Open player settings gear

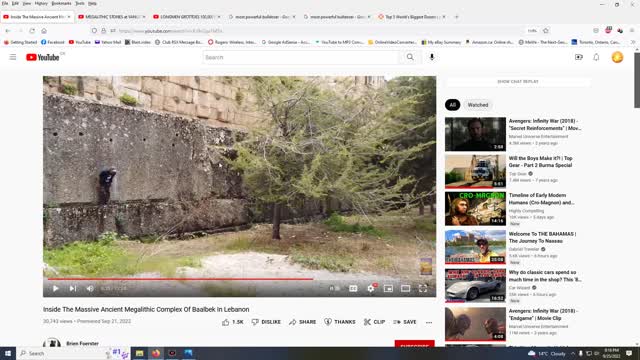371,289
